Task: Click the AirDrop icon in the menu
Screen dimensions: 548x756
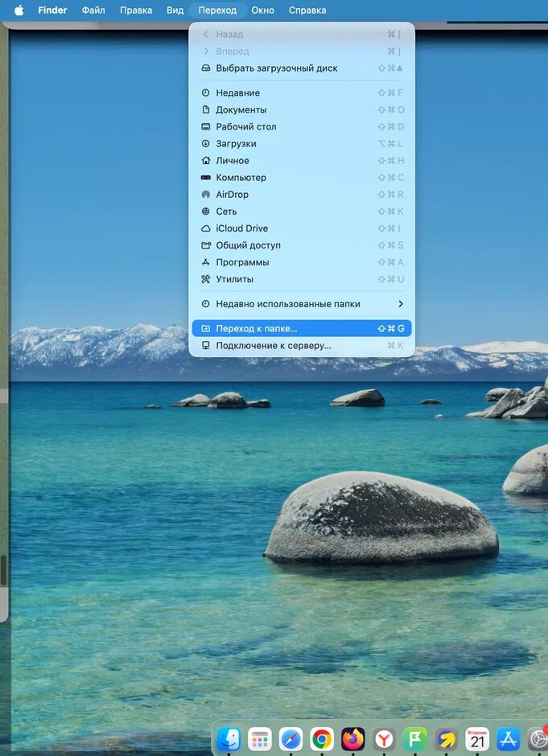Action: (x=205, y=195)
